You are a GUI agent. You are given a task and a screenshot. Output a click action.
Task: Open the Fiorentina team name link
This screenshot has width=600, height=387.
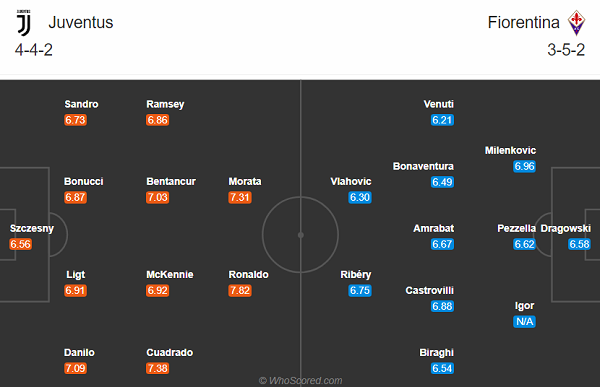pos(523,23)
